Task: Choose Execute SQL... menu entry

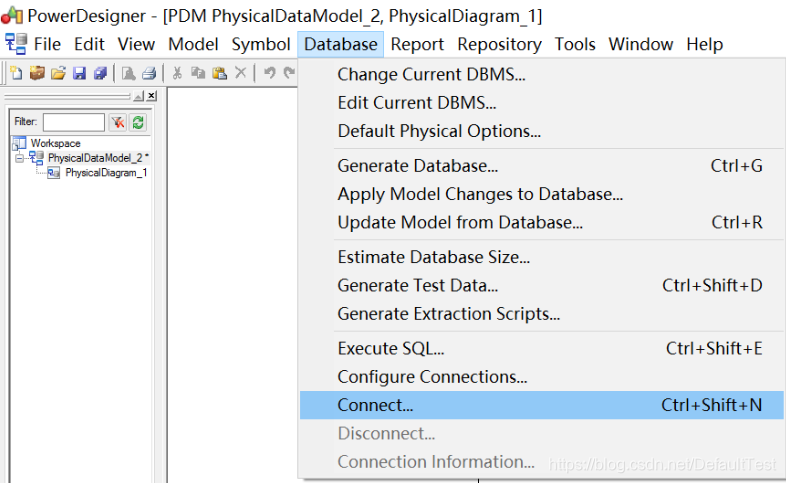Action: click(x=541, y=348)
